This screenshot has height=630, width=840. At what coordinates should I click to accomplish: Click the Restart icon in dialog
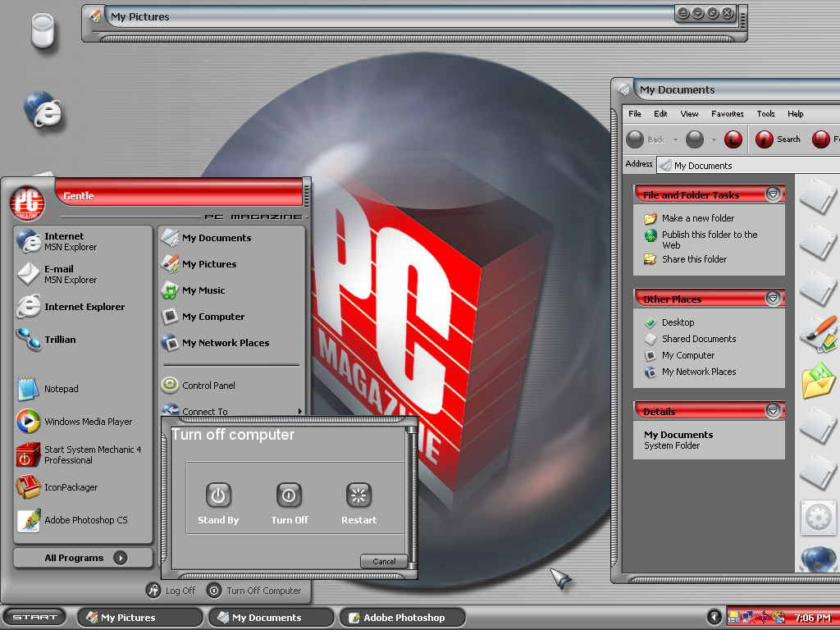[358, 495]
